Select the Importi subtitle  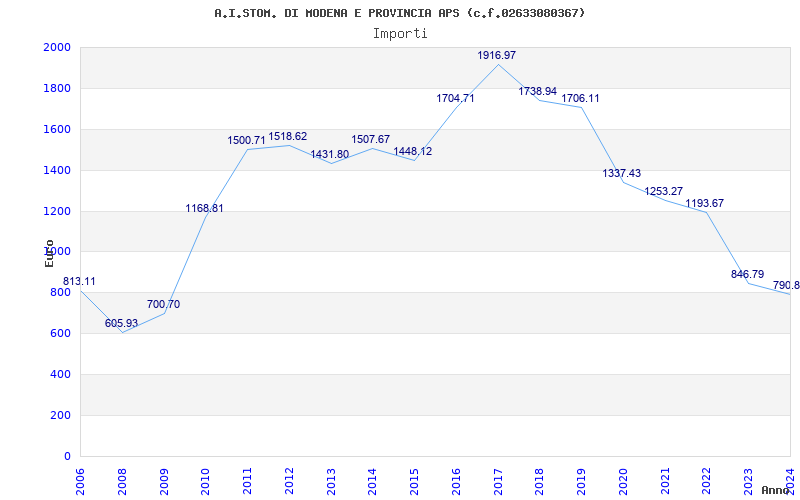point(399,34)
